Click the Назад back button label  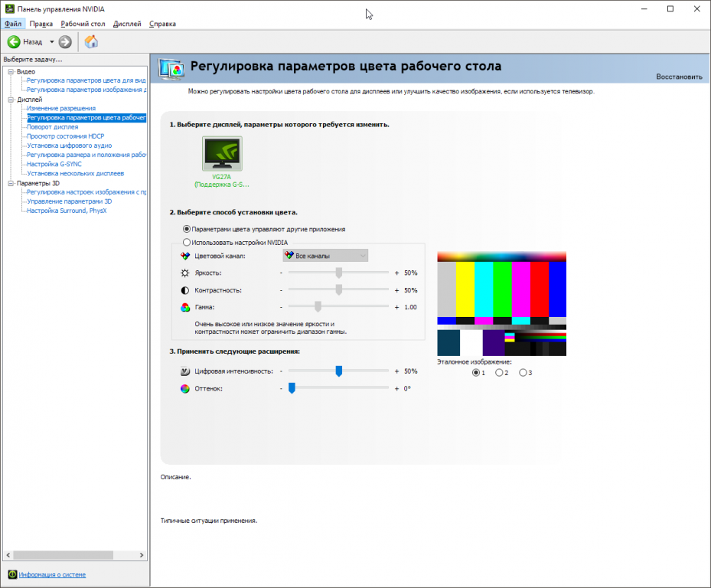coord(33,42)
